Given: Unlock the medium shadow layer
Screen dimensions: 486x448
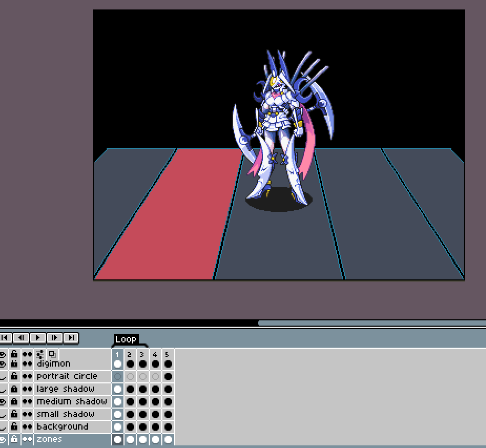Looking at the screenshot, I should tap(14, 402).
